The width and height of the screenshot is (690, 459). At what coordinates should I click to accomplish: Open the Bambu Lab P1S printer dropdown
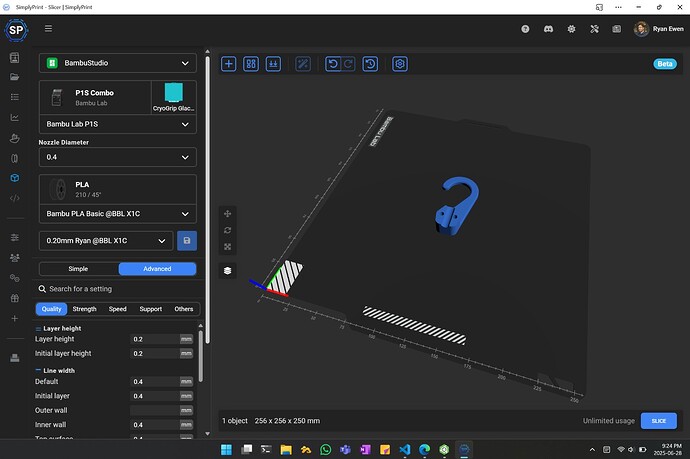[117, 124]
